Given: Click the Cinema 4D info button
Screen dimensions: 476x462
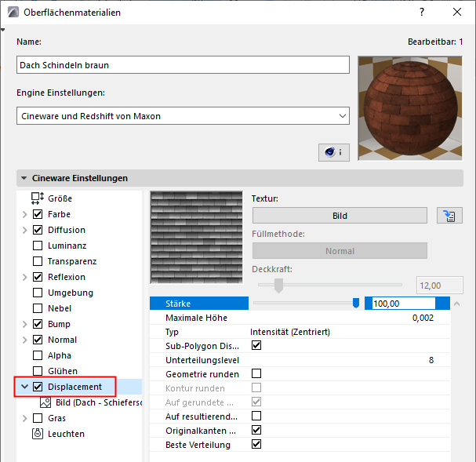Looking at the screenshot, I should [333, 152].
